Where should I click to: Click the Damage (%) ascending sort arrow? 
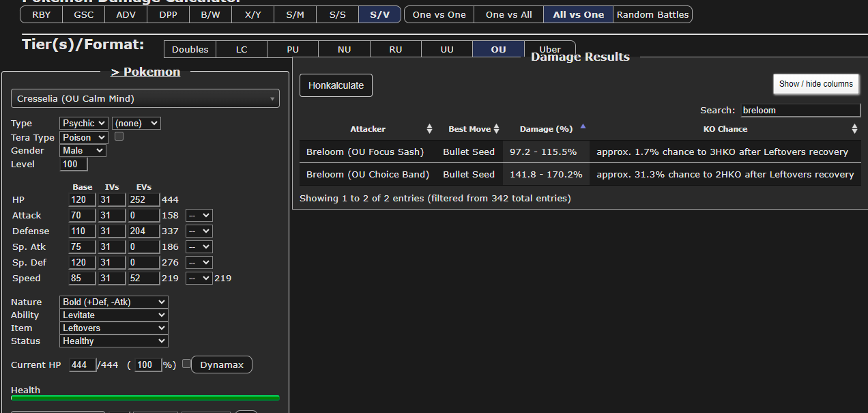pos(583,126)
